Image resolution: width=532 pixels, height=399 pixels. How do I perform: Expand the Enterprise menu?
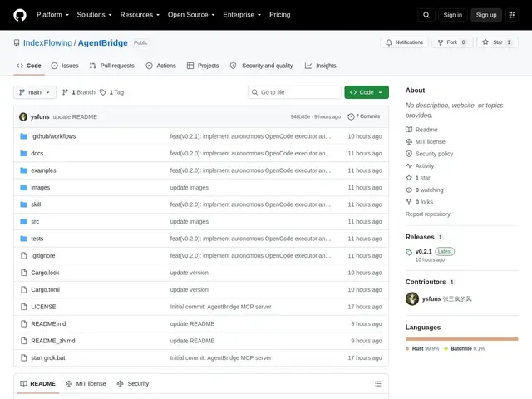(242, 15)
